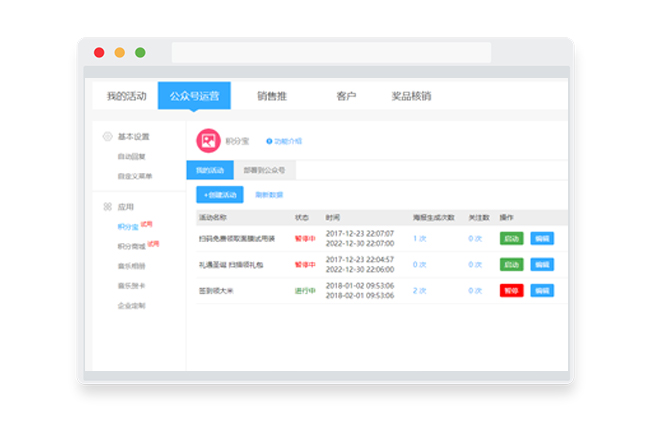Image resolution: width=660 pixels, height=430 pixels.
Task: Click the red close window dot
Action: pos(99,53)
